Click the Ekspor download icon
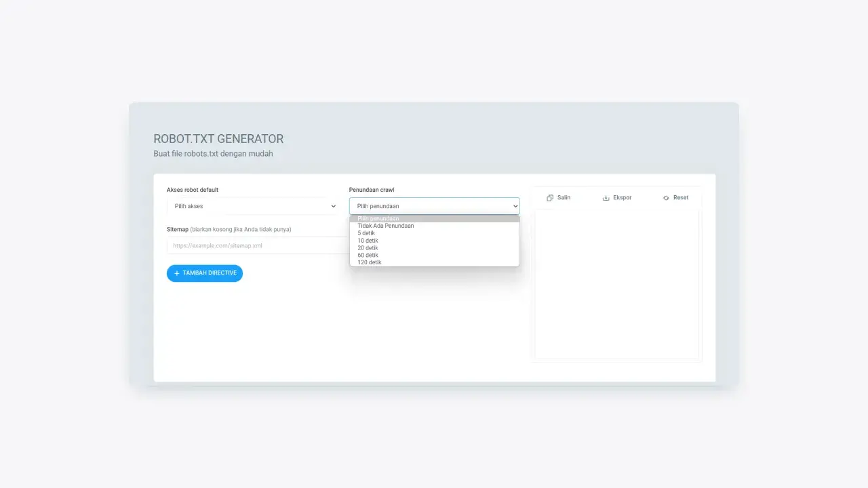Screen dimensions: 868x488 (606, 198)
